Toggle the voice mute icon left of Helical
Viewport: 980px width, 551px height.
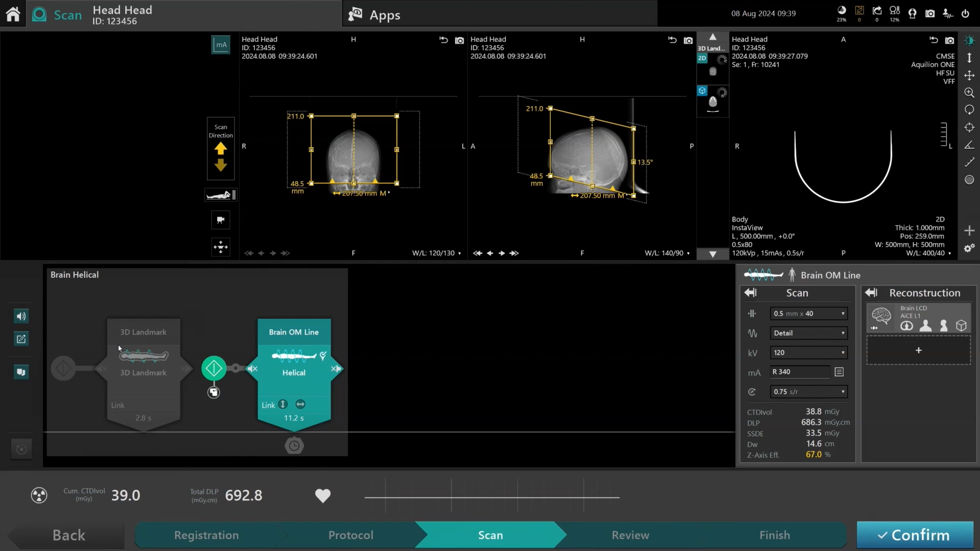click(252, 369)
